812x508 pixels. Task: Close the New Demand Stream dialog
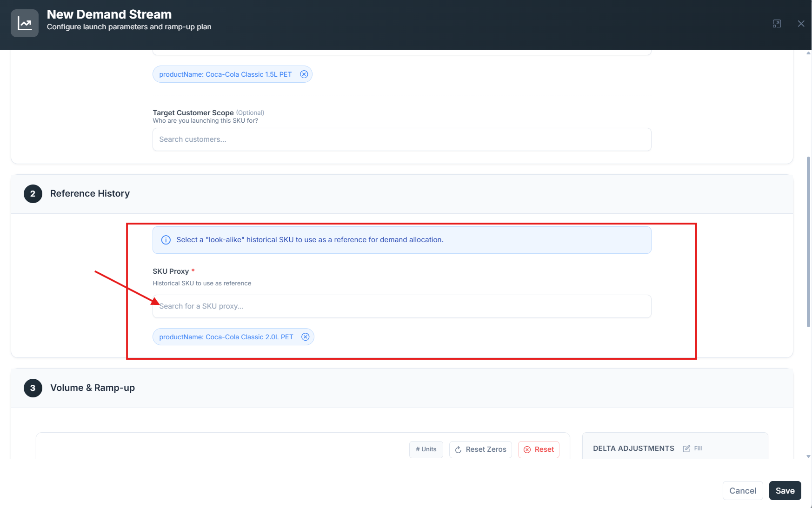[801, 24]
